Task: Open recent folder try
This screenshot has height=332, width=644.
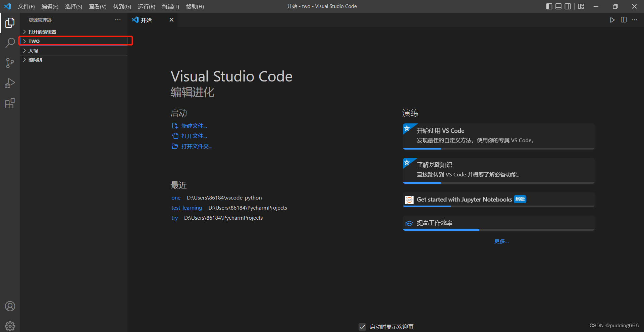Action: tap(174, 218)
